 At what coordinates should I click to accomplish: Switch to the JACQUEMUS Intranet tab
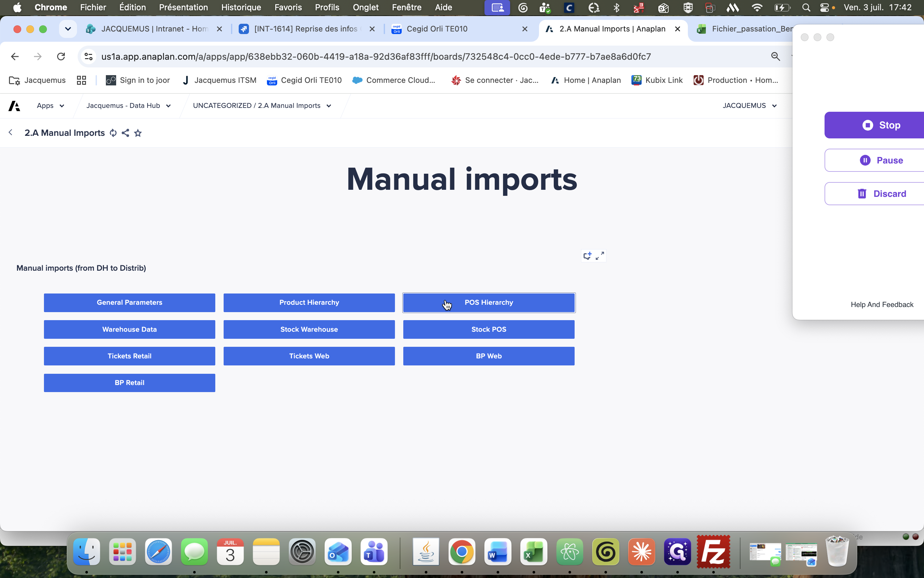point(154,29)
